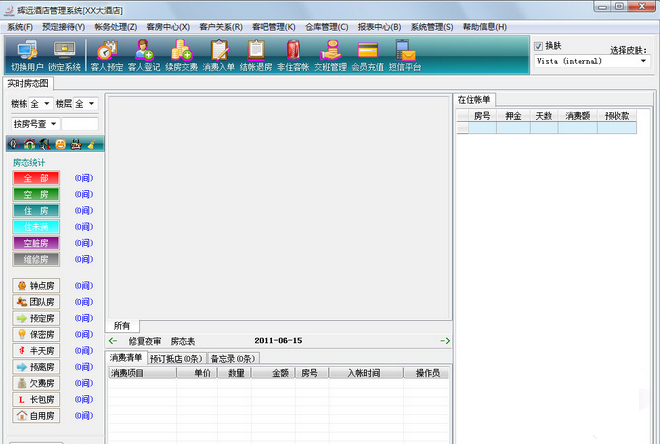Click the 团队房 group room button

(36, 302)
